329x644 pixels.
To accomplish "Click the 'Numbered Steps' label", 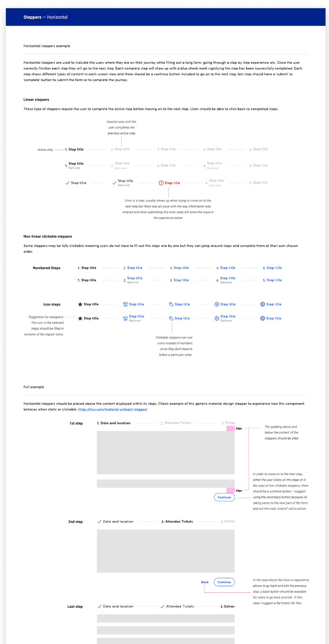I will click(x=46, y=268).
